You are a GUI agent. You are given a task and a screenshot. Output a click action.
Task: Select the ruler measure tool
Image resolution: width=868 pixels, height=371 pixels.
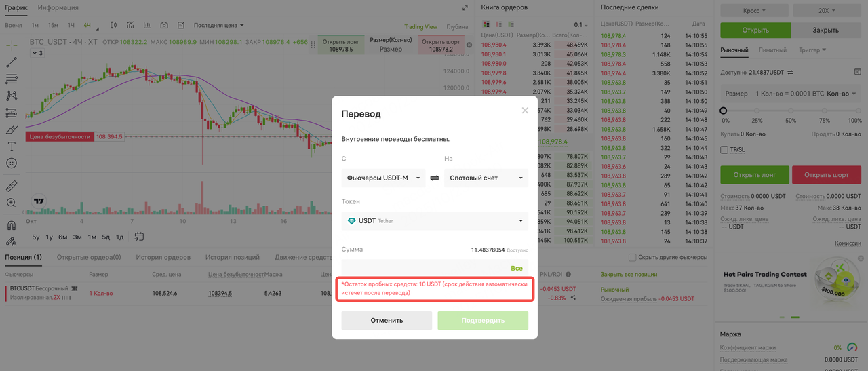click(x=12, y=187)
